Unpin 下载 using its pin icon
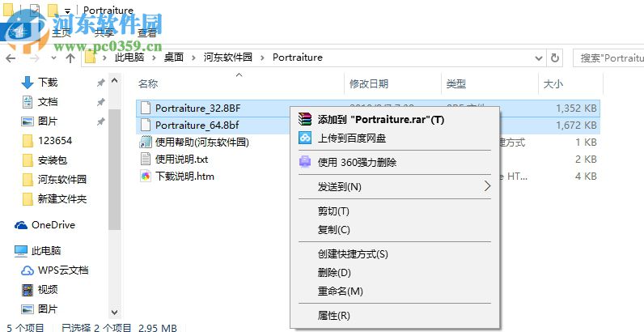Viewport: 644px width, 332px height. pos(100,83)
